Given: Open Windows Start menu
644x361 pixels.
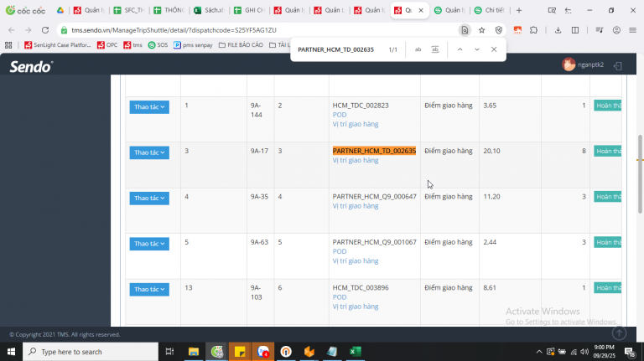Looking at the screenshot, I should click(11, 352).
